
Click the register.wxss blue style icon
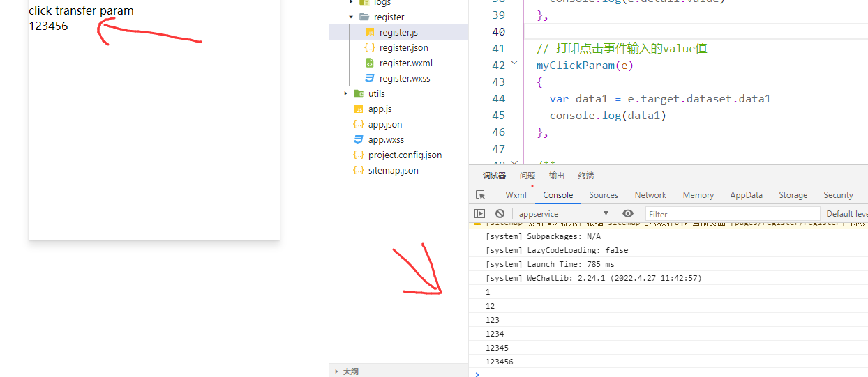click(370, 78)
